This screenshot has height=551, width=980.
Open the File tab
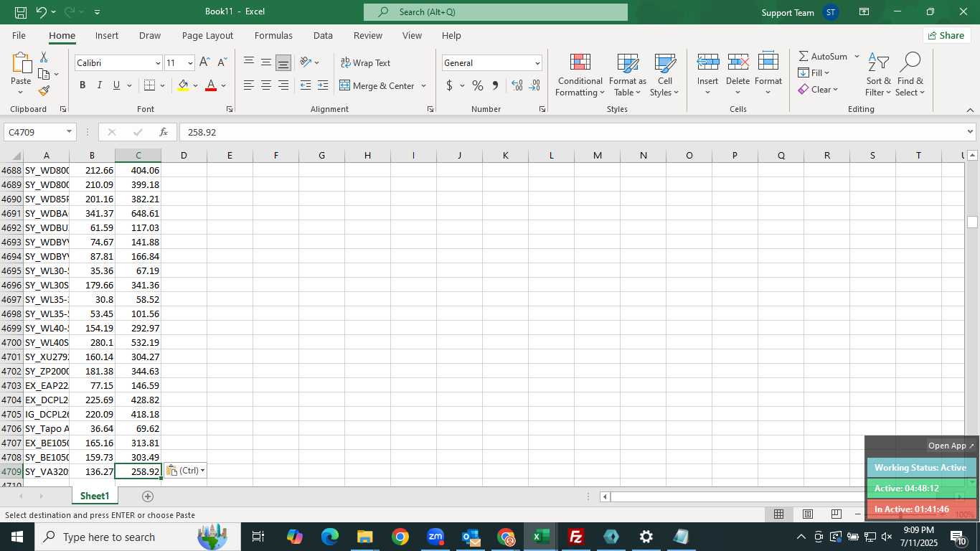[19, 35]
